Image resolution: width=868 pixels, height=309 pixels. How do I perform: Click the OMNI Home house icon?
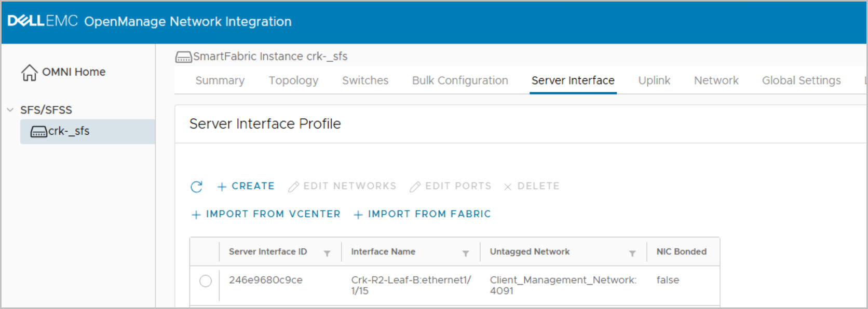coord(29,73)
